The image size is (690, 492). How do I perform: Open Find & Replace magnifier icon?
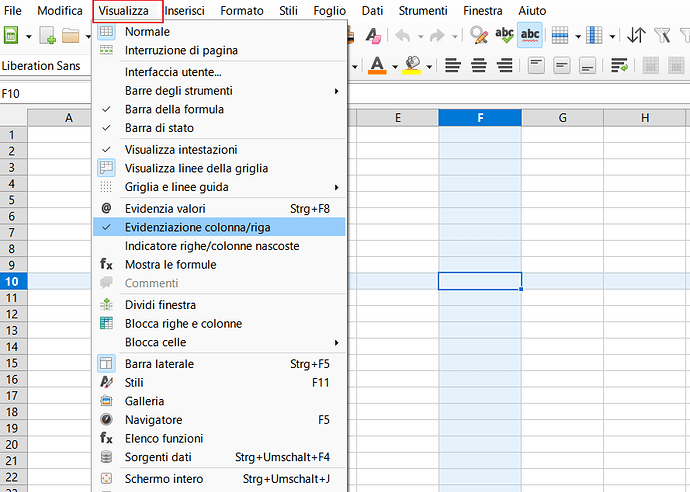tap(479, 36)
